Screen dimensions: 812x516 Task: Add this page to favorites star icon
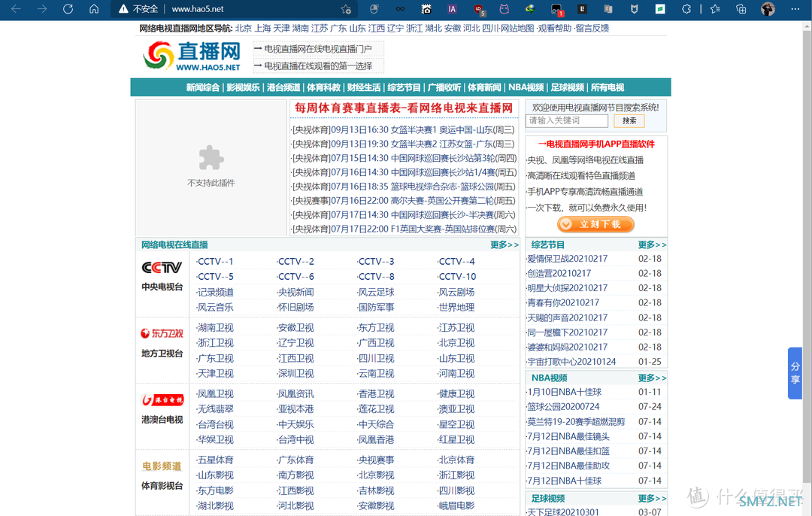click(x=346, y=9)
